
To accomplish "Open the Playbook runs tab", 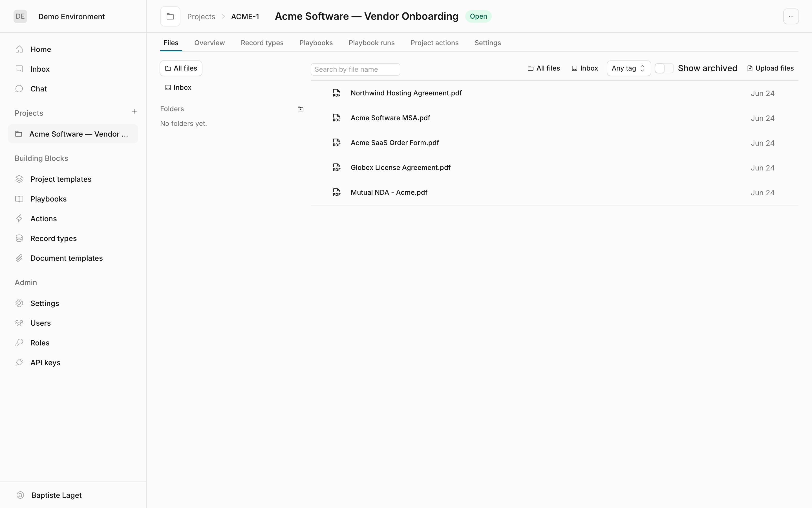I will point(371,43).
